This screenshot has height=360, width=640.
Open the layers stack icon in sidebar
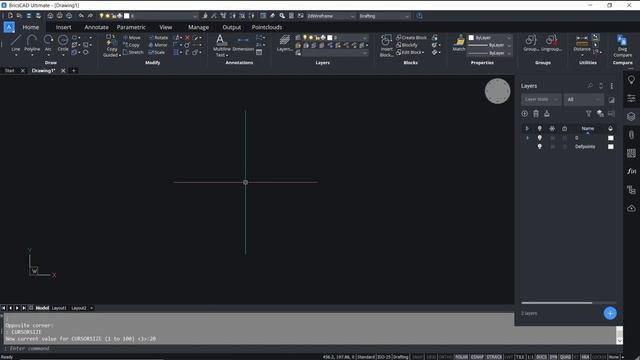click(x=631, y=116)
